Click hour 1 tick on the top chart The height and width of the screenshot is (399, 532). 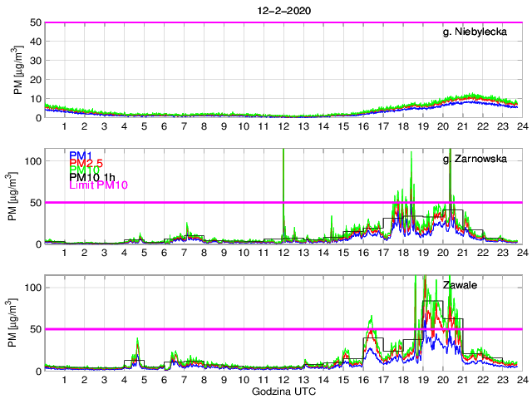64,126
